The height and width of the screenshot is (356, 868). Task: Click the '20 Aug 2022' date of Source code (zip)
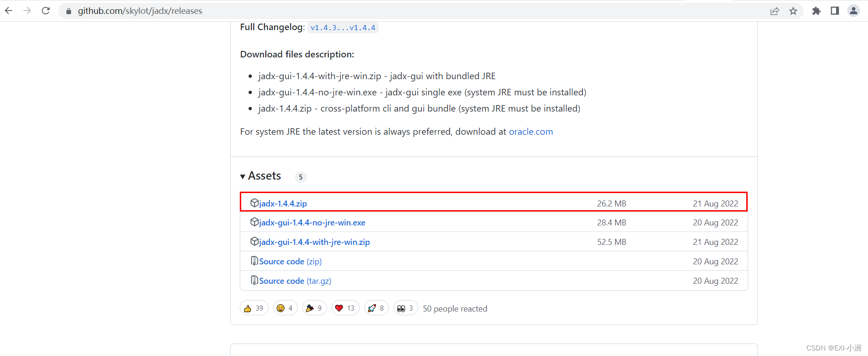click(716, 262)
